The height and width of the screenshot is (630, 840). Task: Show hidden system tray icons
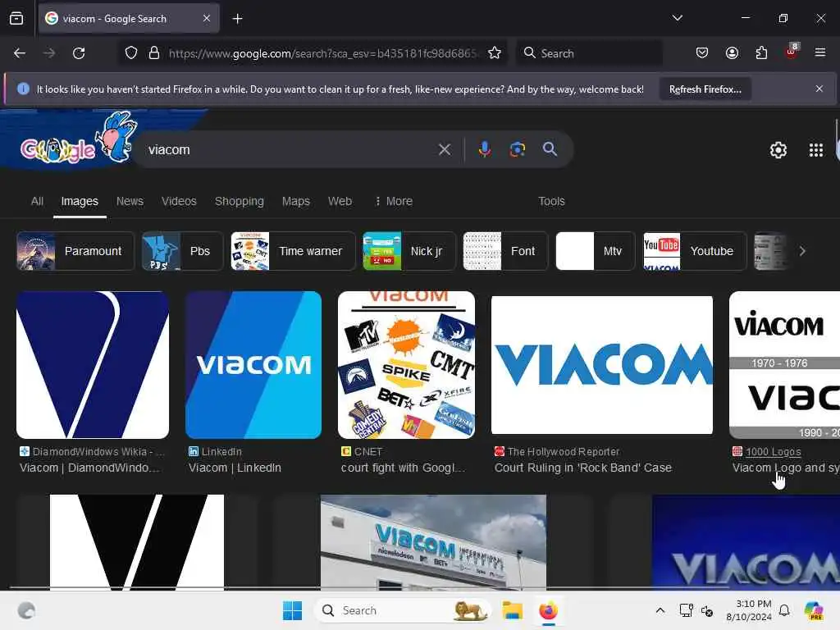point(660,610)
